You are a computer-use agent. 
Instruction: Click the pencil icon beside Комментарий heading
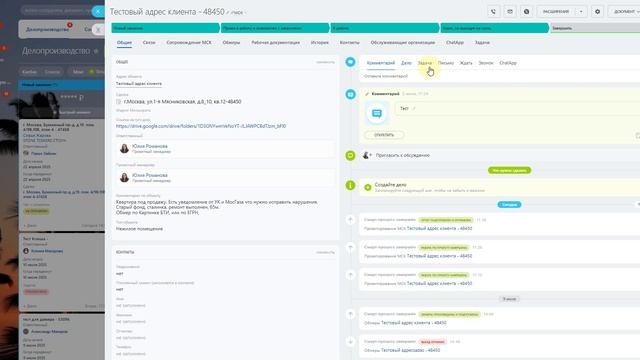pyautogui.click(x=367, y=94)
